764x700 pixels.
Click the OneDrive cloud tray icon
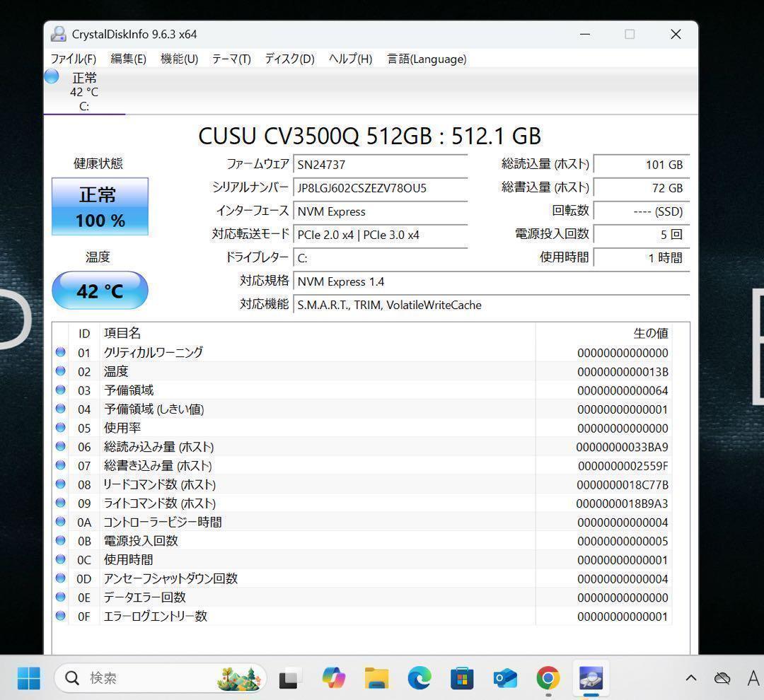722,677
